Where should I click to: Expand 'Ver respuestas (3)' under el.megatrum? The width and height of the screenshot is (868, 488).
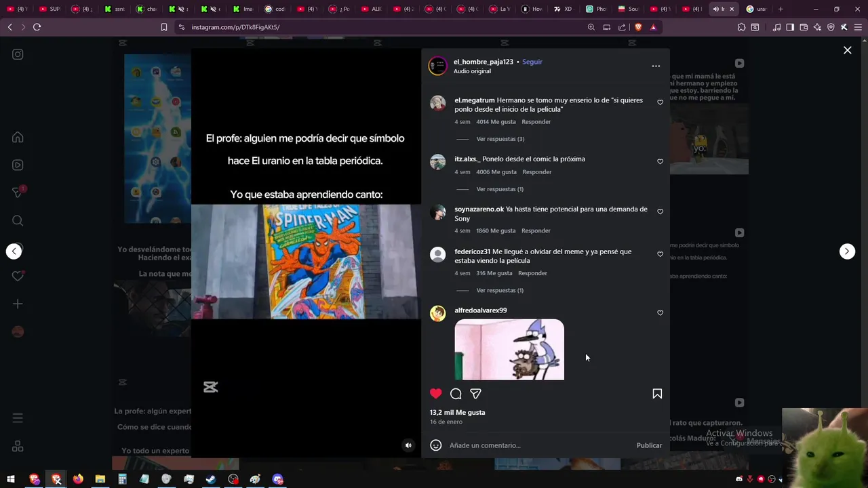click(x=500, y=139)
